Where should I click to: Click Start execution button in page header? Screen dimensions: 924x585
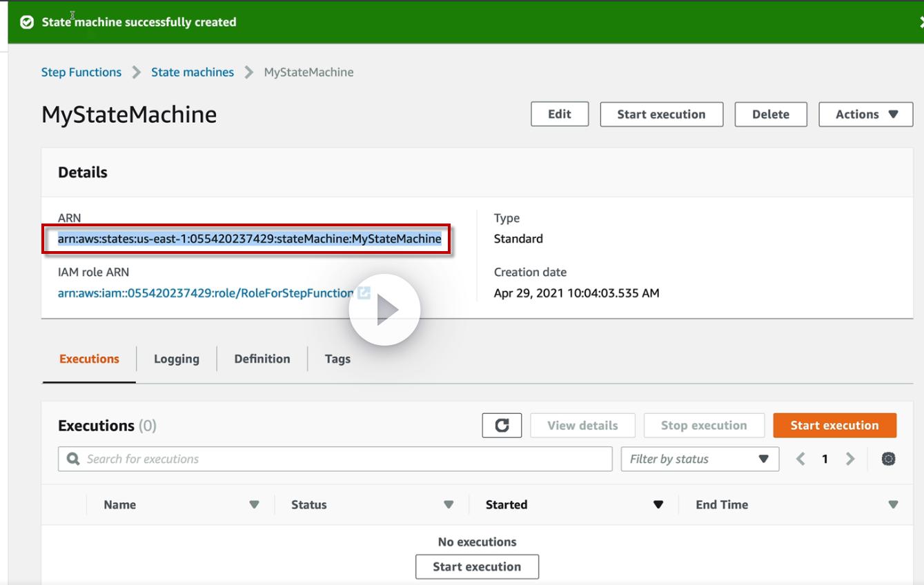pos(661,115)
